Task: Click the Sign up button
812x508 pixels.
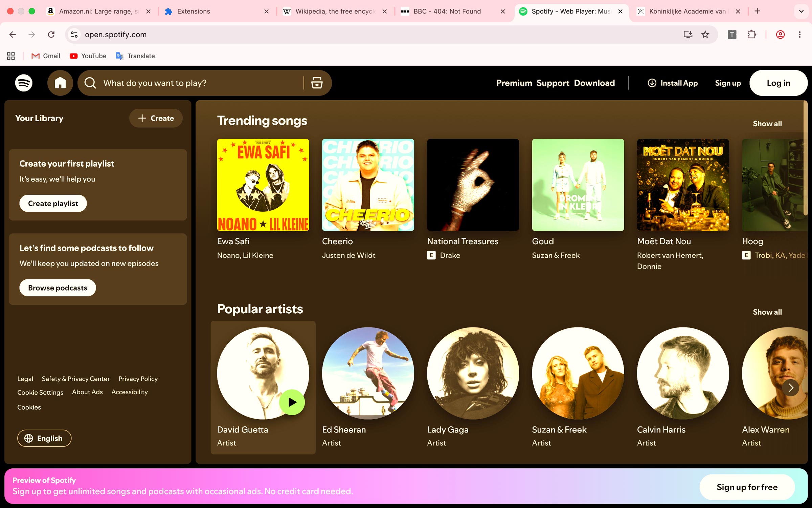Action: [728, 83]
